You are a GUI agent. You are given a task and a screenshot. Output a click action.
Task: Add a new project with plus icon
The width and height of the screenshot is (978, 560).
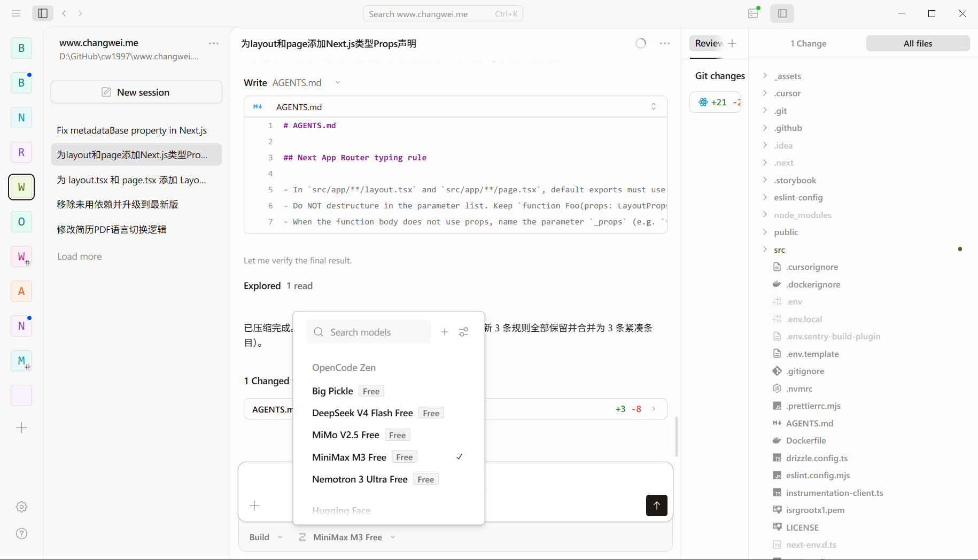coord(21,427)
